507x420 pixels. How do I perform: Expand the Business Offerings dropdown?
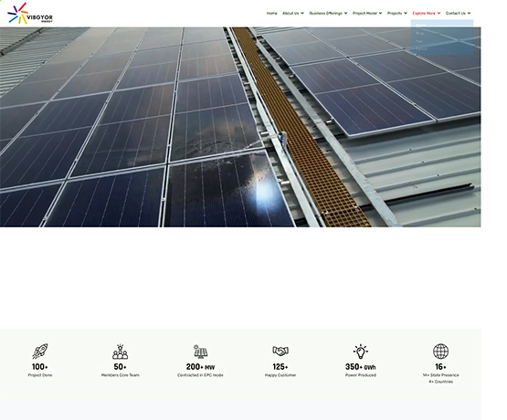point(328,14)
